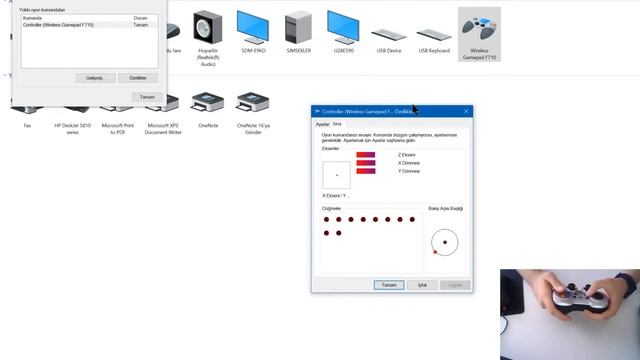Select the Hoparlör (Realtek Audio) speaker device icon
The width and height of the screenshot is (640, 360).
pos(208,28)
